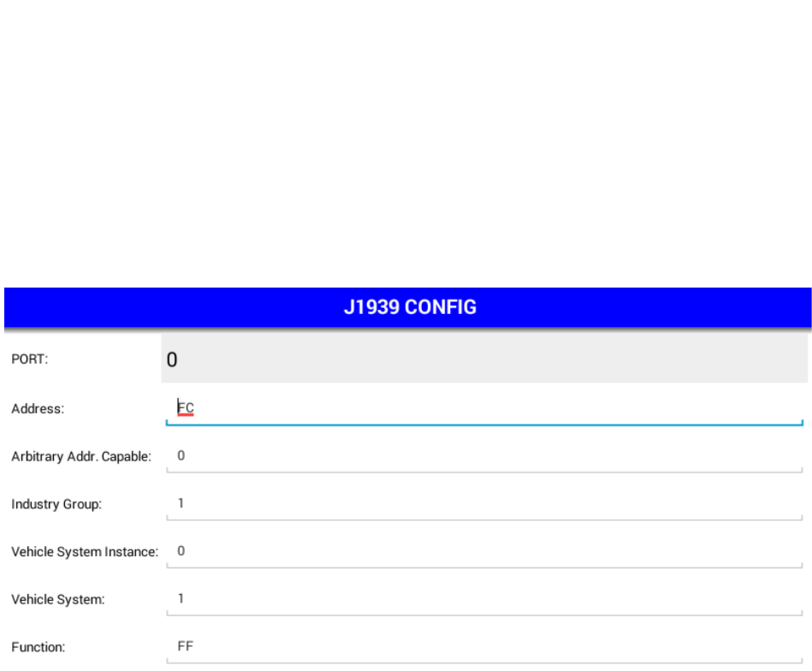Click the Arbitrary Addr. Capable: label
The height and width of the screenshot is (671, 812).
[x=81, y=456]
